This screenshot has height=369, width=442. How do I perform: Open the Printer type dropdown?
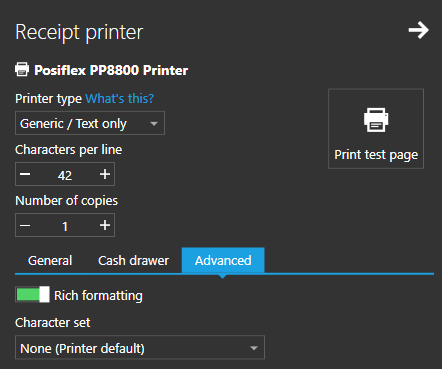point(90,123)
